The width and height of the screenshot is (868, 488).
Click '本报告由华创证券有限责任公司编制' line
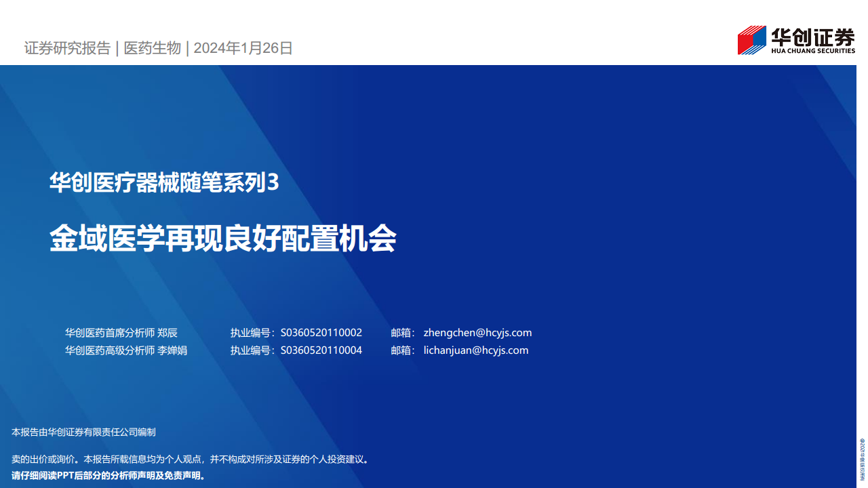84,432
